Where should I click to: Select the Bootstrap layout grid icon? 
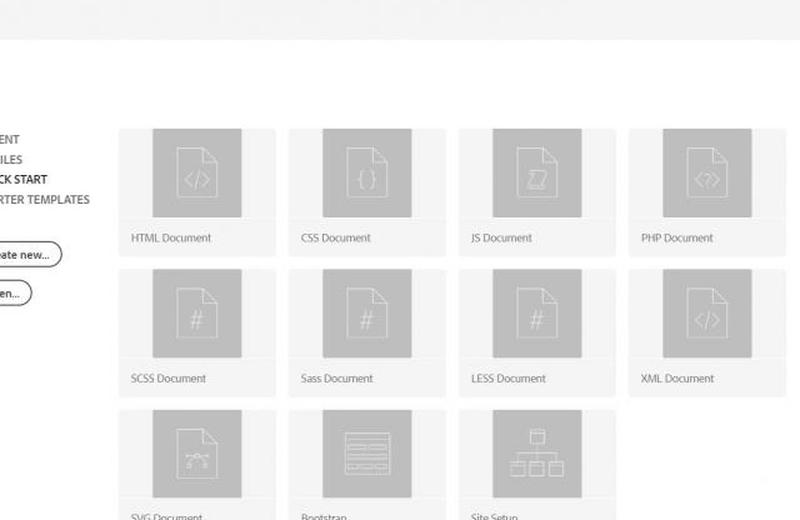367,452
